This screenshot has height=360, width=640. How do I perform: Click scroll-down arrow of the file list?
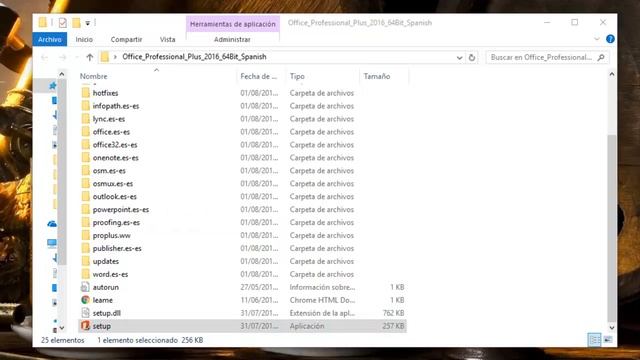pos(611,327)
